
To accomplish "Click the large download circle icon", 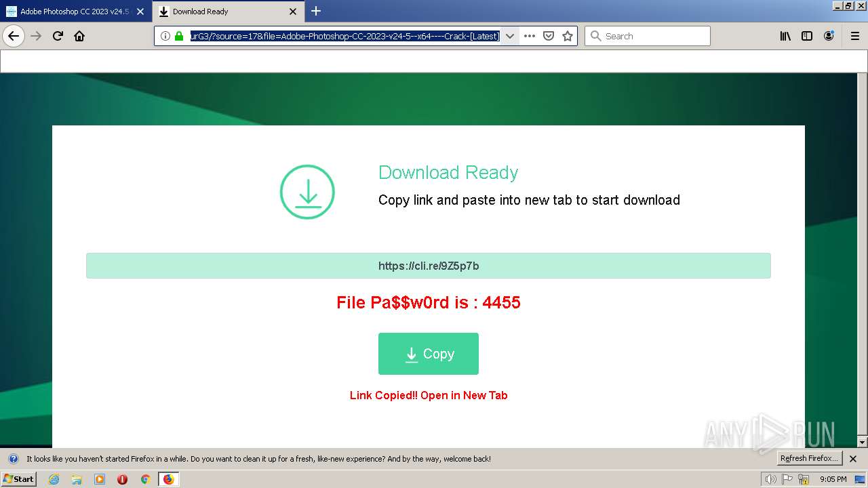I will click(307, 192).
